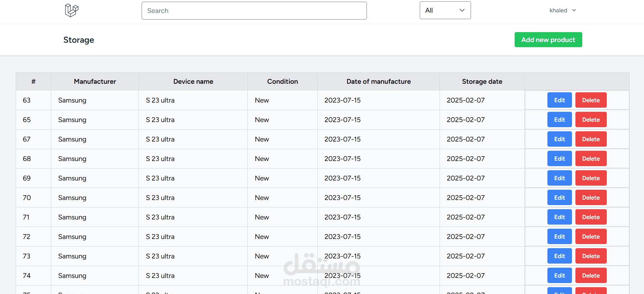Viewport: 644px width, 294px height.
Task: Click the Laravel logo icon
Action: tap(72, 10)
